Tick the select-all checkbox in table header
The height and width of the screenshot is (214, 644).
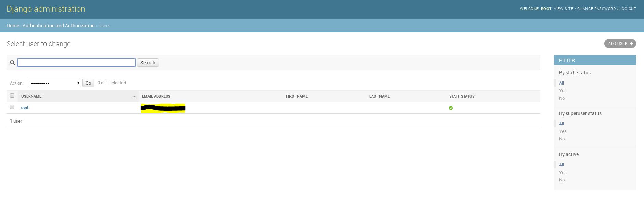pyautogui.click(x=12, y=96)
